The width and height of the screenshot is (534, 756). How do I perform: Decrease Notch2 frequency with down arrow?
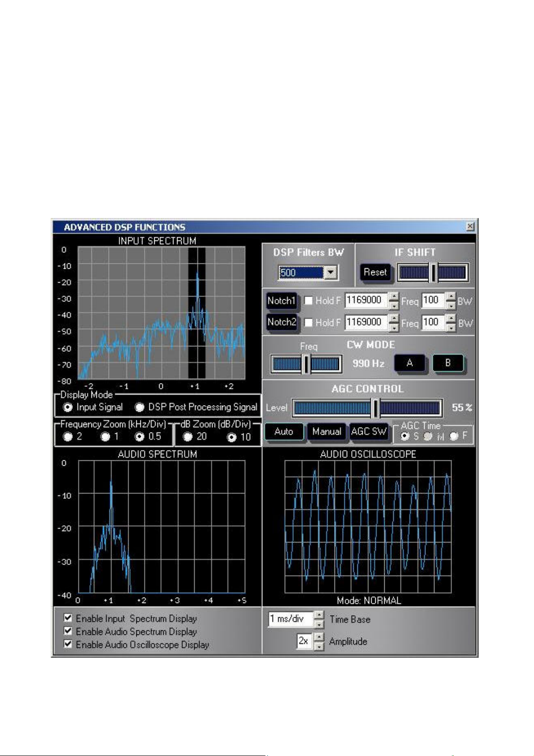coord(394,327)
